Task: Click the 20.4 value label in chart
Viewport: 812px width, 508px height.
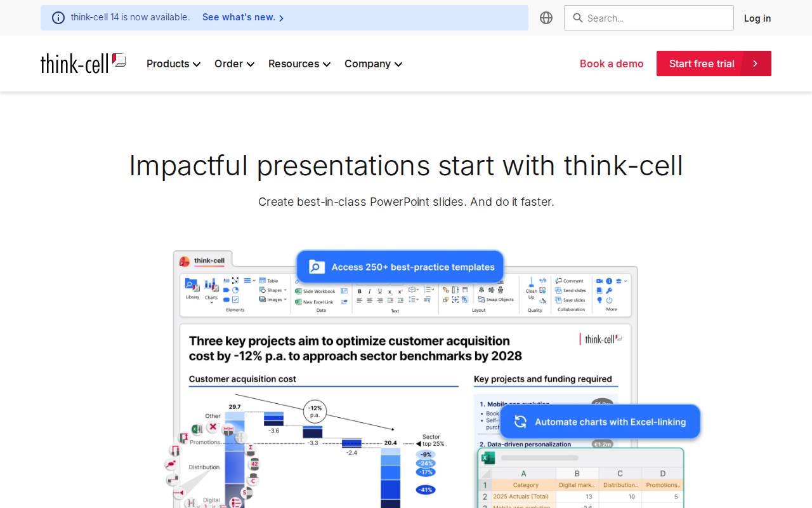Action: click(390, 443)
